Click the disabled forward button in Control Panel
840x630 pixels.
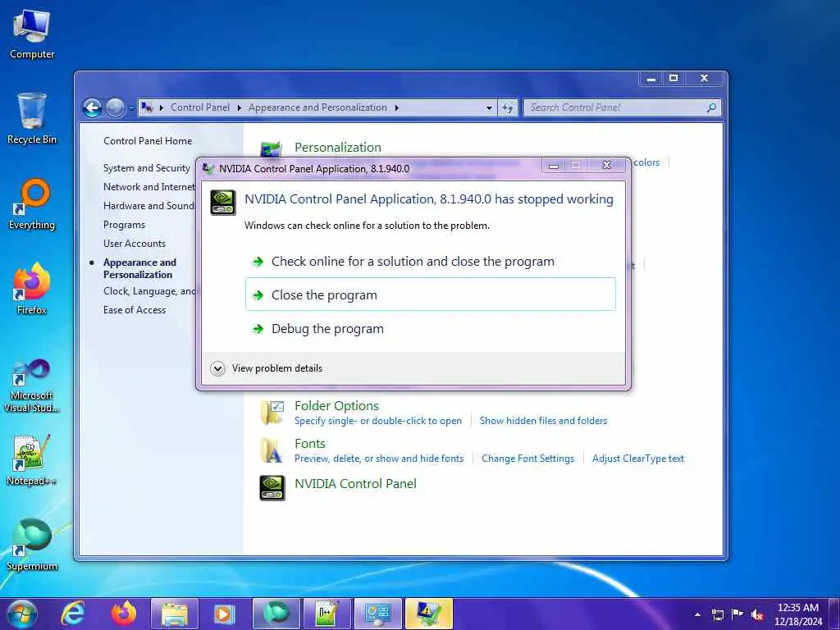pyautogui.click(x=115, y=107)
